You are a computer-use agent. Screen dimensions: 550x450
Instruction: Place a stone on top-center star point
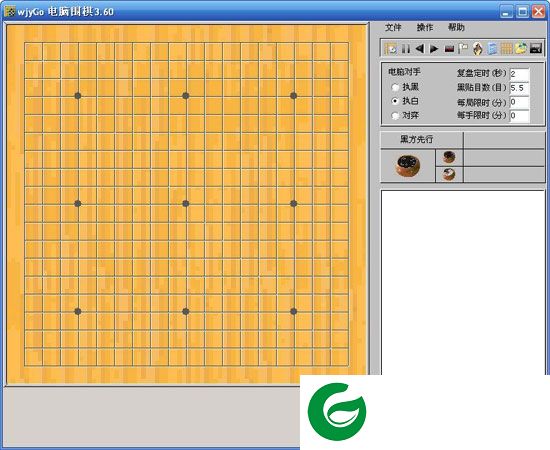click(x=186, y=96)
